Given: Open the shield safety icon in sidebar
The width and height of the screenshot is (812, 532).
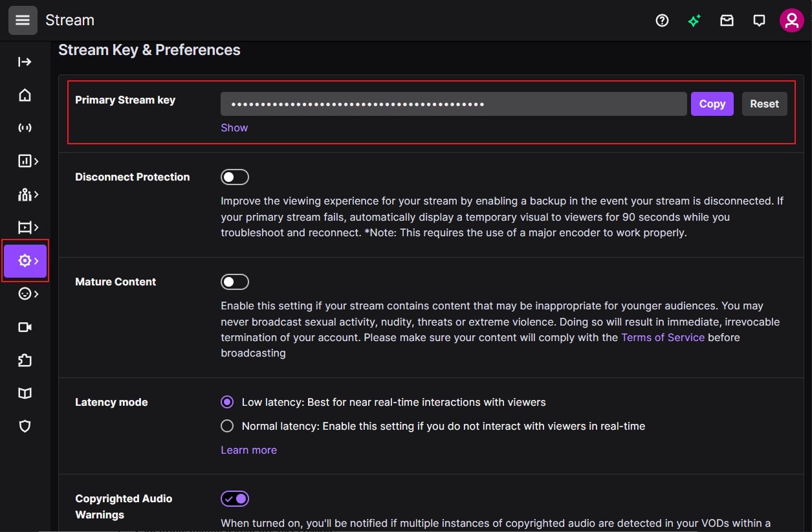Looking at the screenshot, I should (25, 426).
